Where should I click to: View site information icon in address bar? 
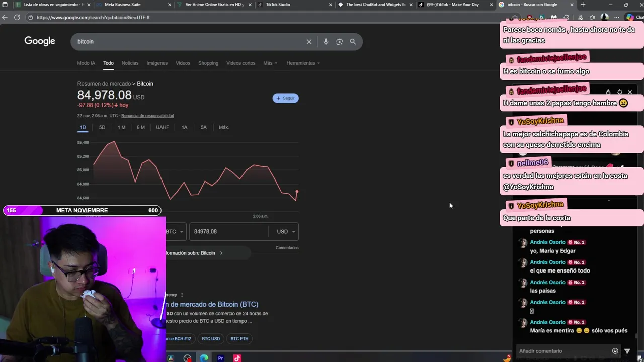(x=31, y=17)
